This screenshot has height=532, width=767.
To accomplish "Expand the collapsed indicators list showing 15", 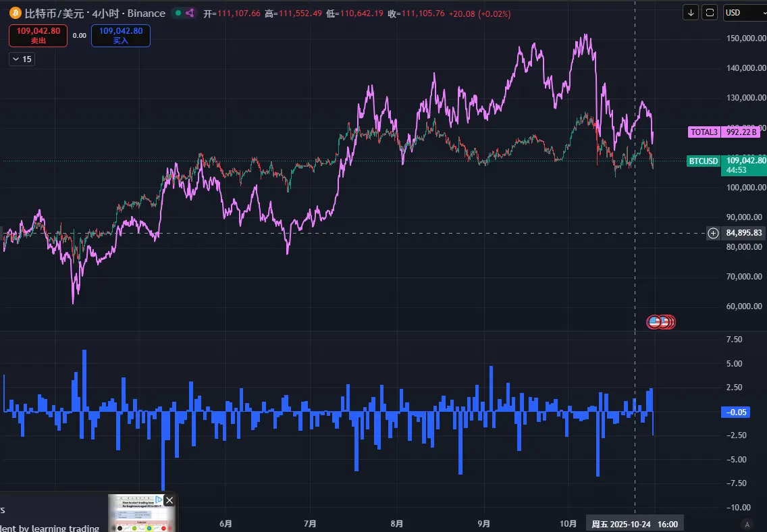I will (x=22, y=59).
